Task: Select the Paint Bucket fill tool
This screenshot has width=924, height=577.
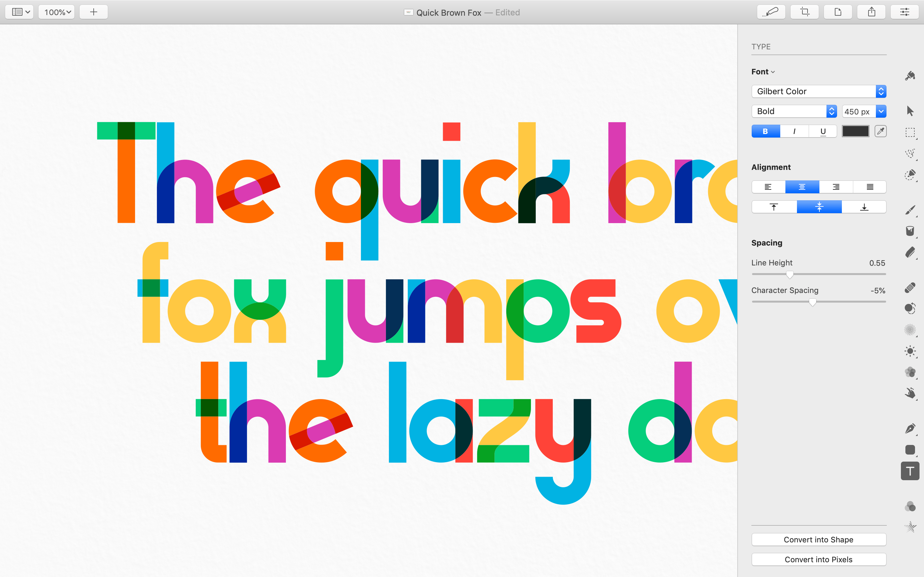Action: [910, 231]
